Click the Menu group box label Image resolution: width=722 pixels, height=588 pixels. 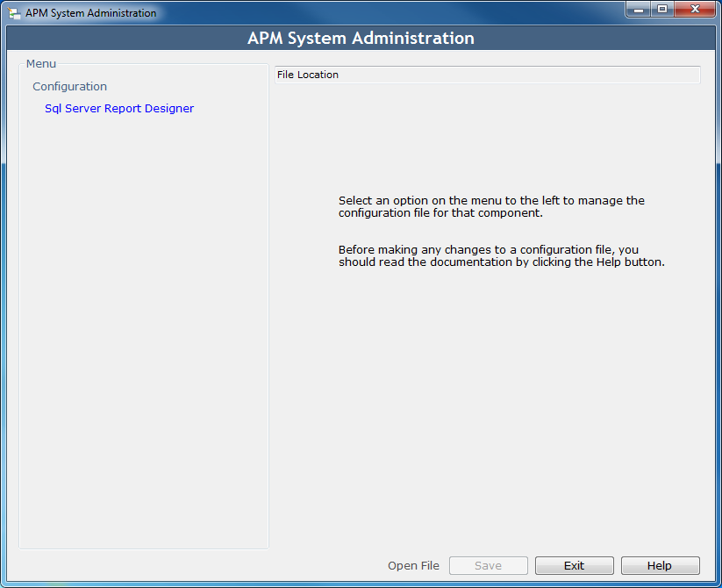click(x=41, y=63)
